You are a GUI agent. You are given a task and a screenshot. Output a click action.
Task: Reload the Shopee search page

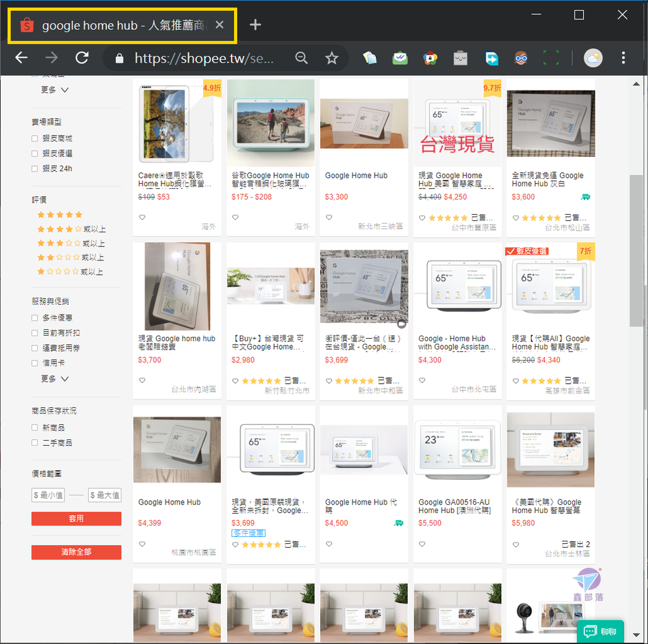pos(82,58)
